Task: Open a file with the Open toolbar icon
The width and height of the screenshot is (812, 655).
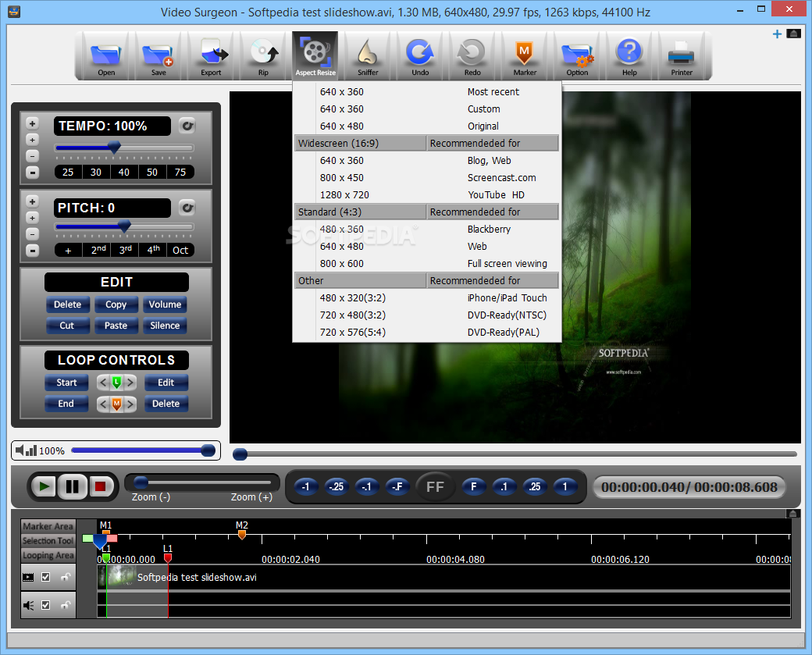Action: coord(107,56)
